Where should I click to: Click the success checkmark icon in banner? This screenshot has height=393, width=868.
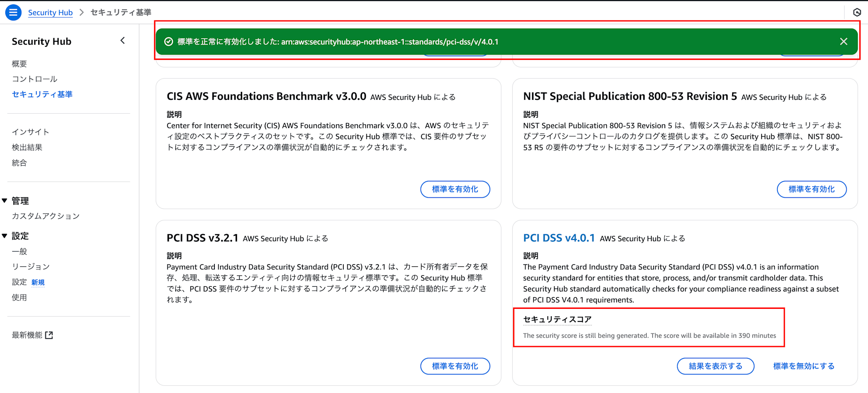tap(169, 42)
